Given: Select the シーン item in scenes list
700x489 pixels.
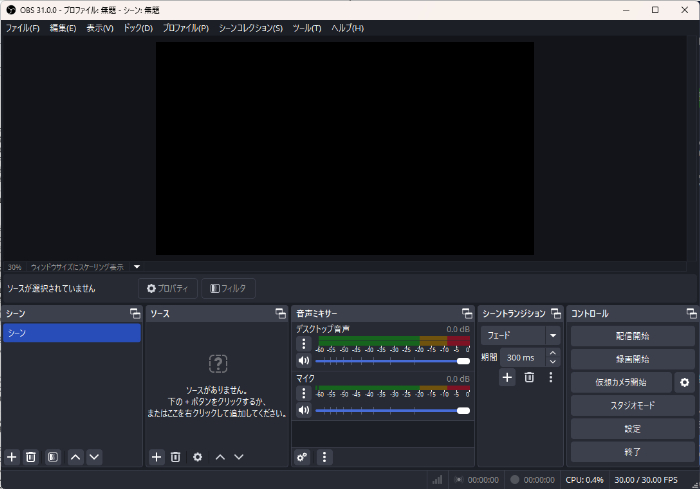Looking at the screenshot, I should click(70, 333).
